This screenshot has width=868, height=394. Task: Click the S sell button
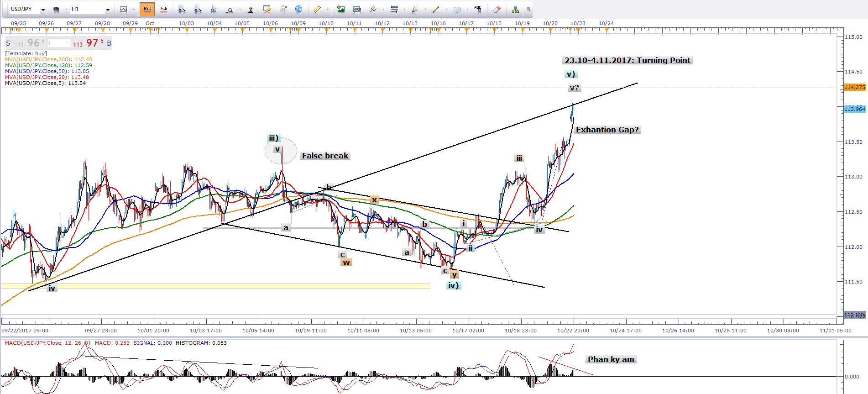click(8, 43)
